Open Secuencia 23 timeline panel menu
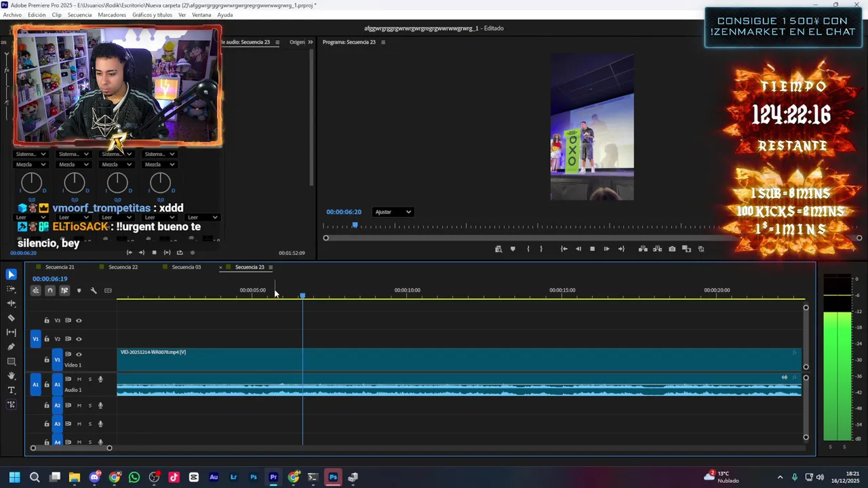The height and width of the screenshot is (488, 868). tap(271, 267)
